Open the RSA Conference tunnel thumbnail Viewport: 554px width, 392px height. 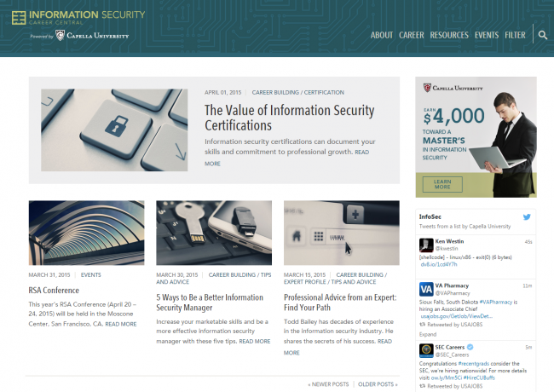(86, 233)
